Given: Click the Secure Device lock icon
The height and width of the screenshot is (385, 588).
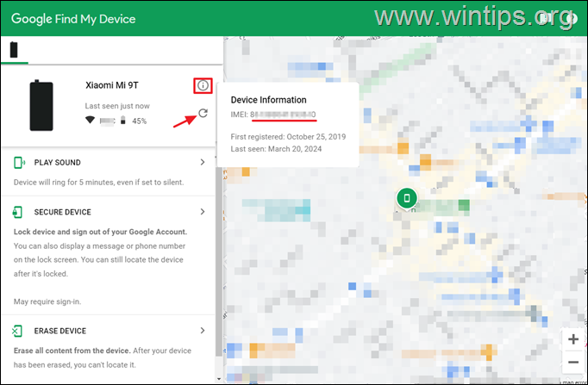Looking at the screenshot, I should click(x=17, y=212).
